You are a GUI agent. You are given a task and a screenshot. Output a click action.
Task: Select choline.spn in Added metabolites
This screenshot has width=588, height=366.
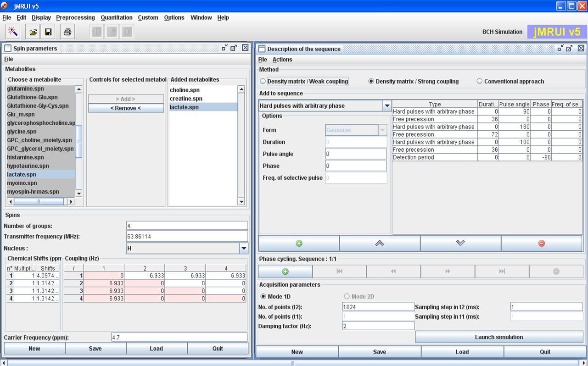pyautogui.click(x=203, y=90)
